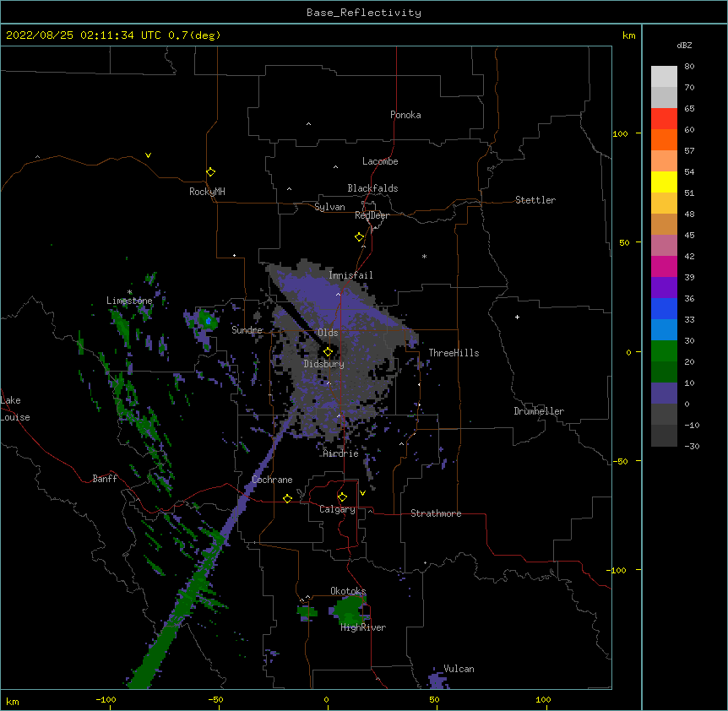Click the yellow marker over Calgary
The height and width of the screenshot is (711, 728).
pos(342,497)
